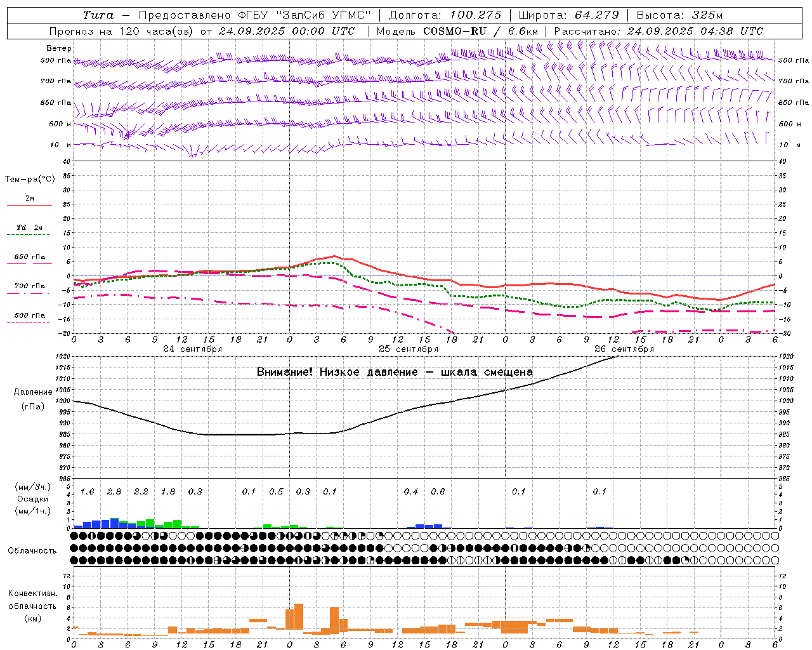The height and width of the screenshot is (650, 812).
Task: Click the "(мм/3ч.)" precipitation unit label
Action: 33,487
